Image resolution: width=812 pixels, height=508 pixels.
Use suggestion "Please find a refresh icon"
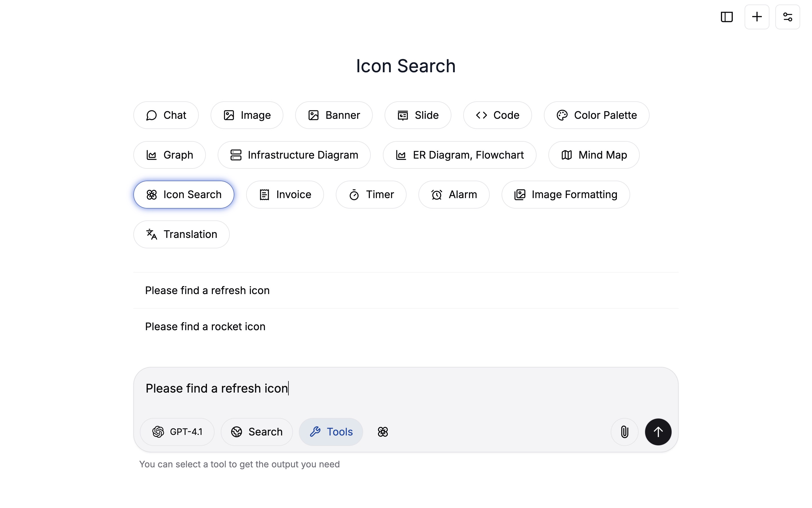pos(406,290)
